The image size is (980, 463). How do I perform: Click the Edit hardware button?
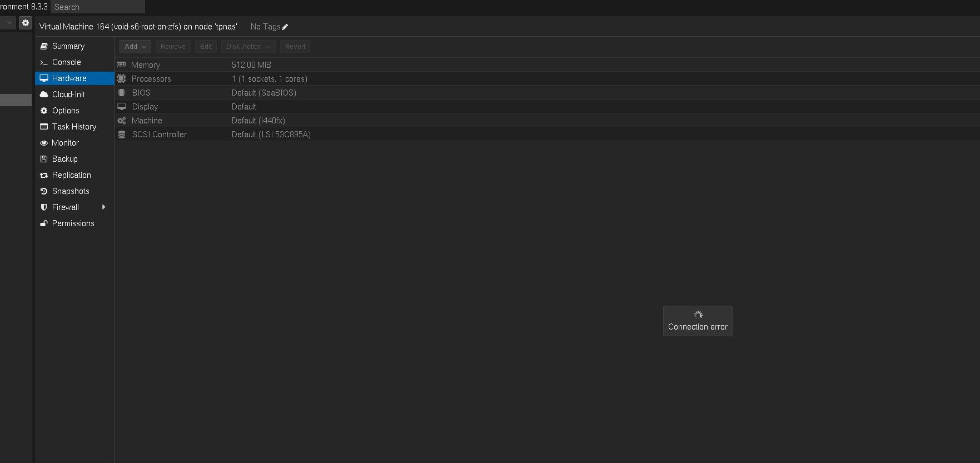206,47
